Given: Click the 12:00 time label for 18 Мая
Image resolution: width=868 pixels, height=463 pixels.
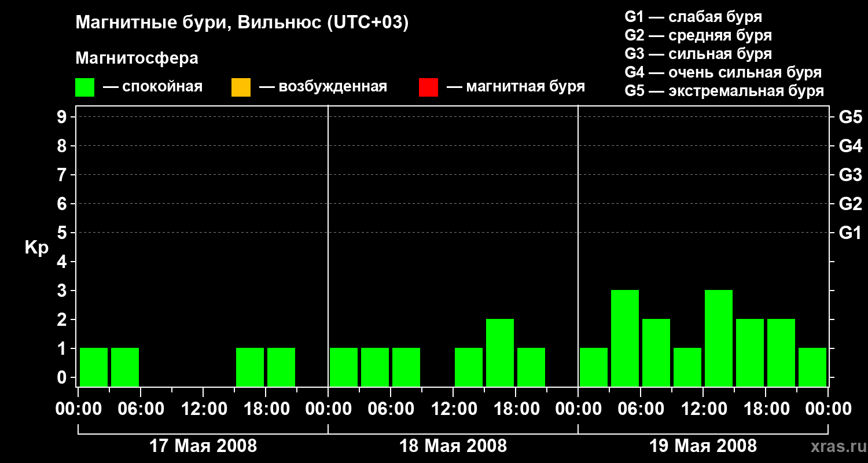Looking at the screenshot, I should (453, 409).
